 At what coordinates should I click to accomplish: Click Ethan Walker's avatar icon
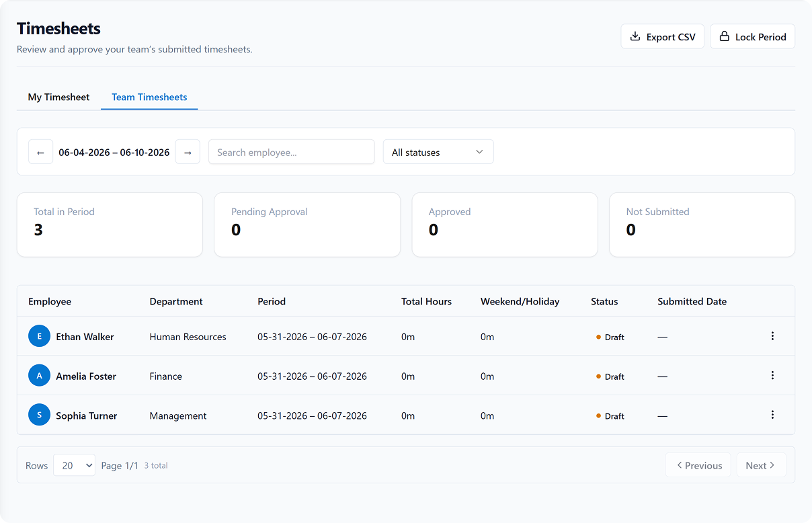point(40,336)
